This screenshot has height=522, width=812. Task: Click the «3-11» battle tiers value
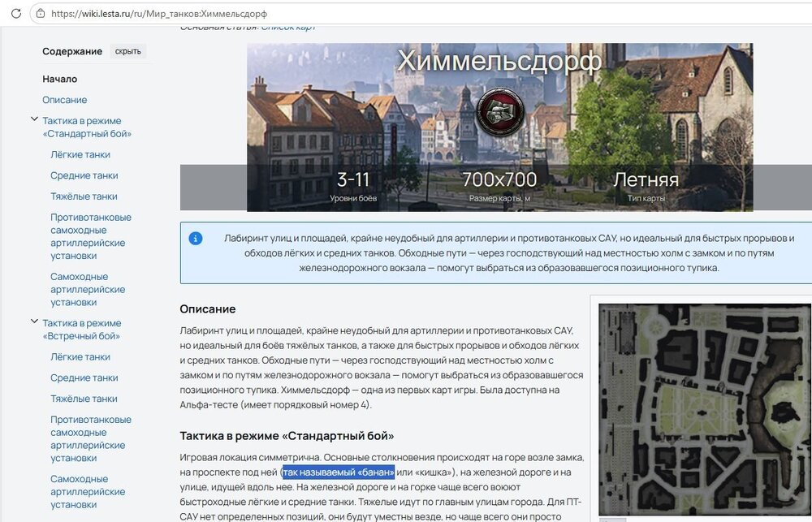coord(353,179)
